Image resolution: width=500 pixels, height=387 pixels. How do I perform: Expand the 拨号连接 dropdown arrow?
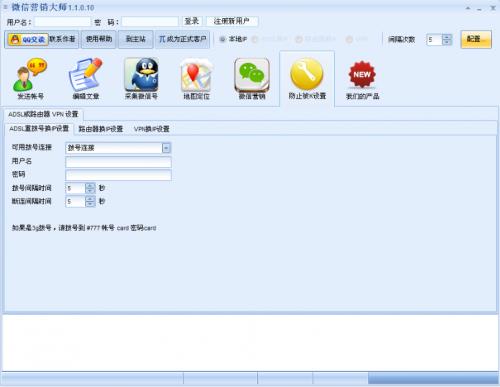(166, 148)
